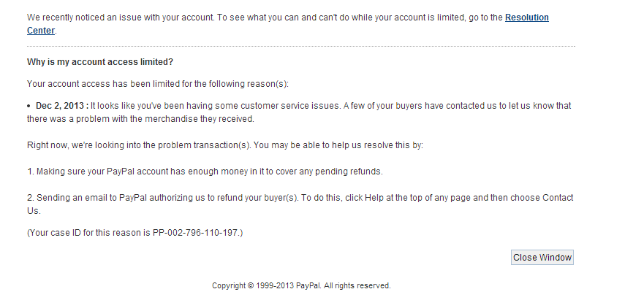Click the bullet point before the date
The height and width of the screenshot is (308, 644).
click(x=29, y=107)
